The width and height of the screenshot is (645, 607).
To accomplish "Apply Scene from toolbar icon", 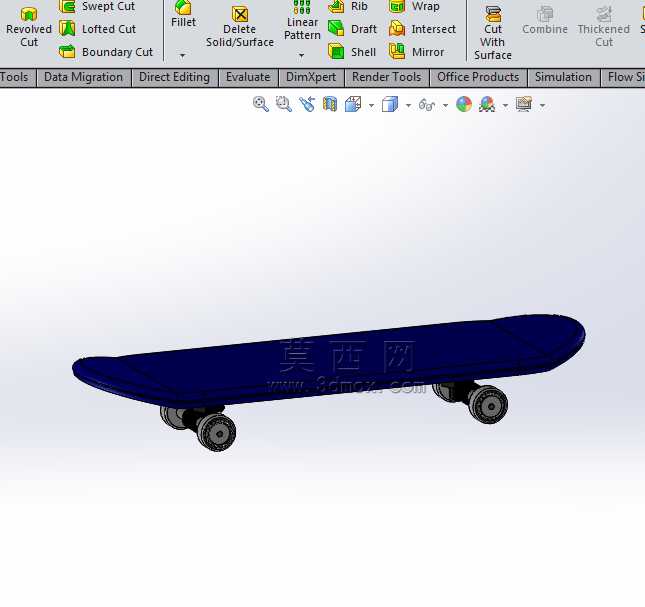I will click(x=487, y=104).
